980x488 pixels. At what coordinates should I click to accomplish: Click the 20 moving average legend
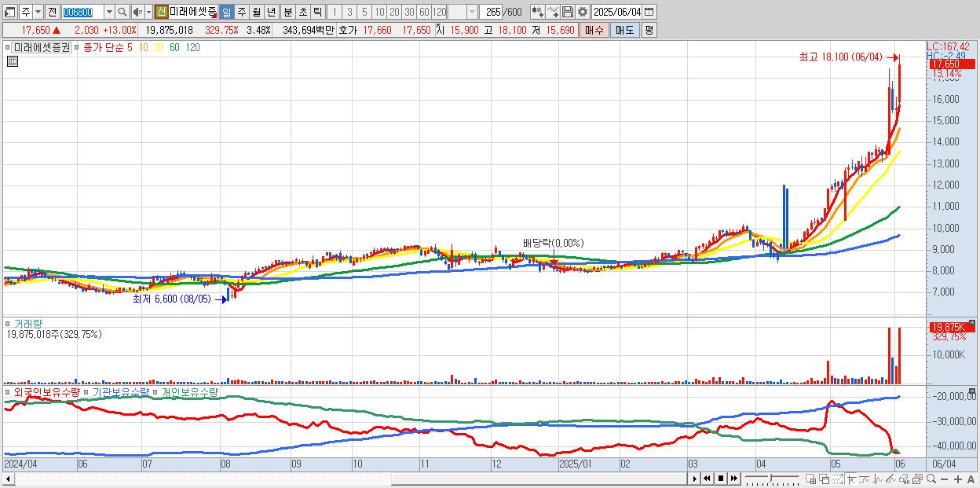[159, 47]
